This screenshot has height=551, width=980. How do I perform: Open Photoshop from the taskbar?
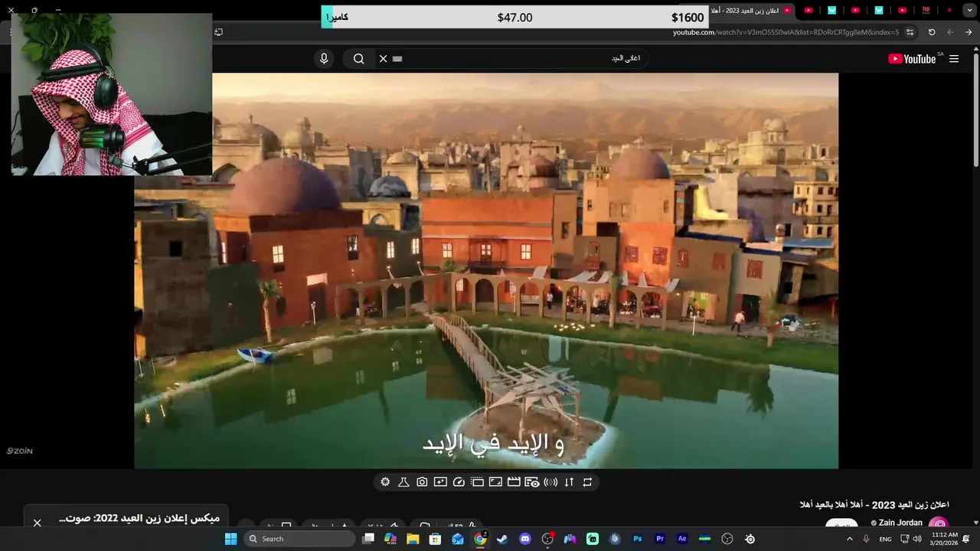638,539
